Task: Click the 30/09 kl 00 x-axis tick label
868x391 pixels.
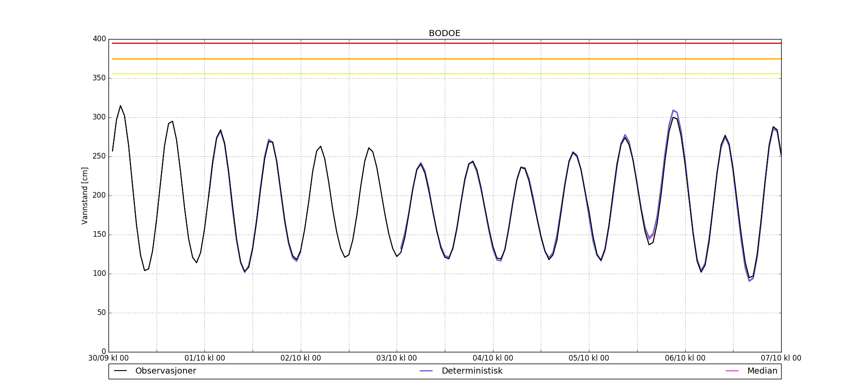Action: (108, 358)
